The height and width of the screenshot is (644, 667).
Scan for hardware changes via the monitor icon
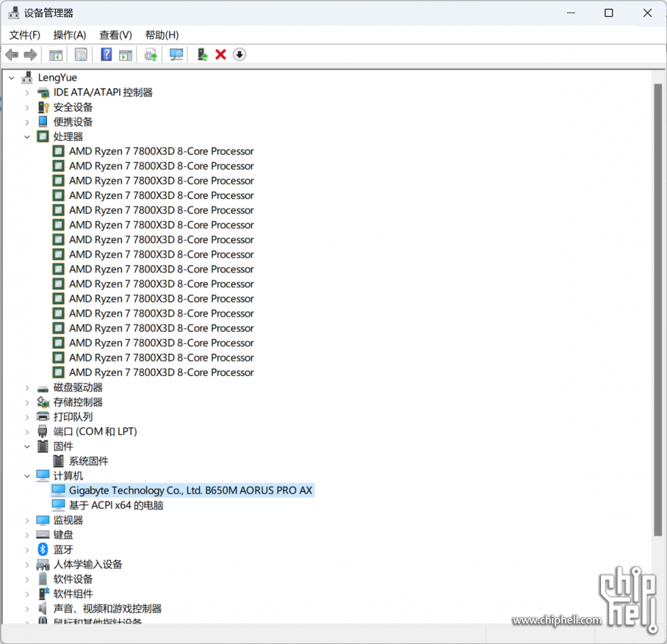tap(176, 55)
